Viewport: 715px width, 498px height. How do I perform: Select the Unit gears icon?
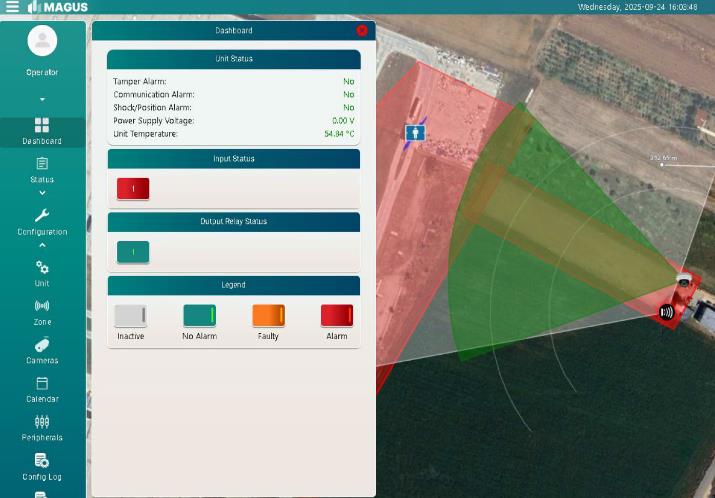(42, 268)
